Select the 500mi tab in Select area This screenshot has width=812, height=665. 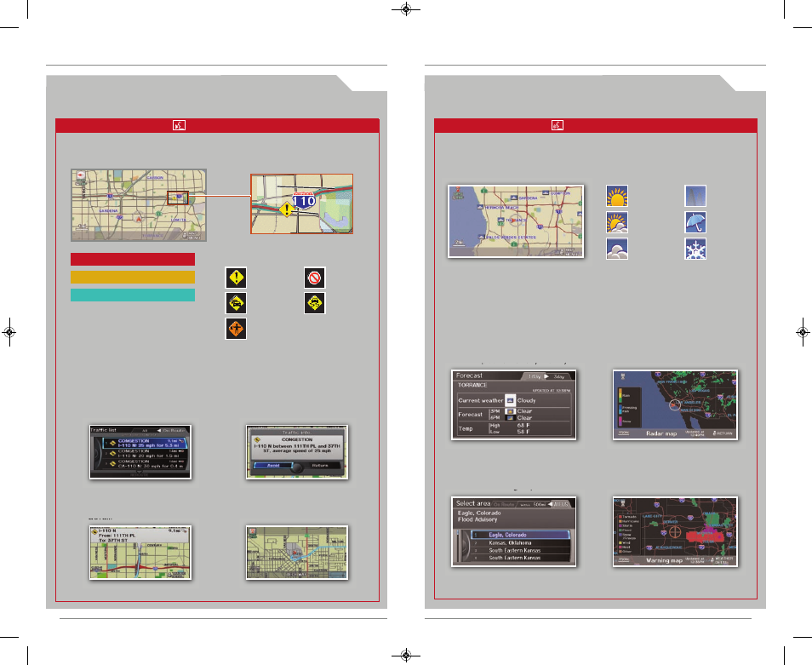click(532, 504)
